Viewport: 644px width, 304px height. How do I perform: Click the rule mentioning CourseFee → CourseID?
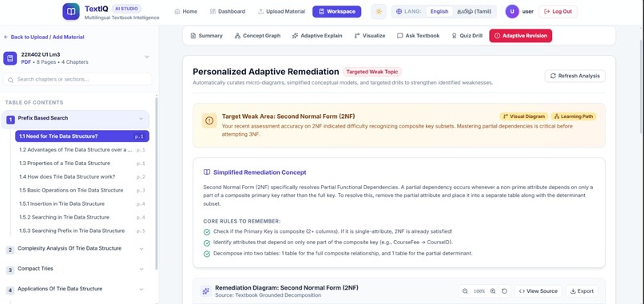pos(333,243)
